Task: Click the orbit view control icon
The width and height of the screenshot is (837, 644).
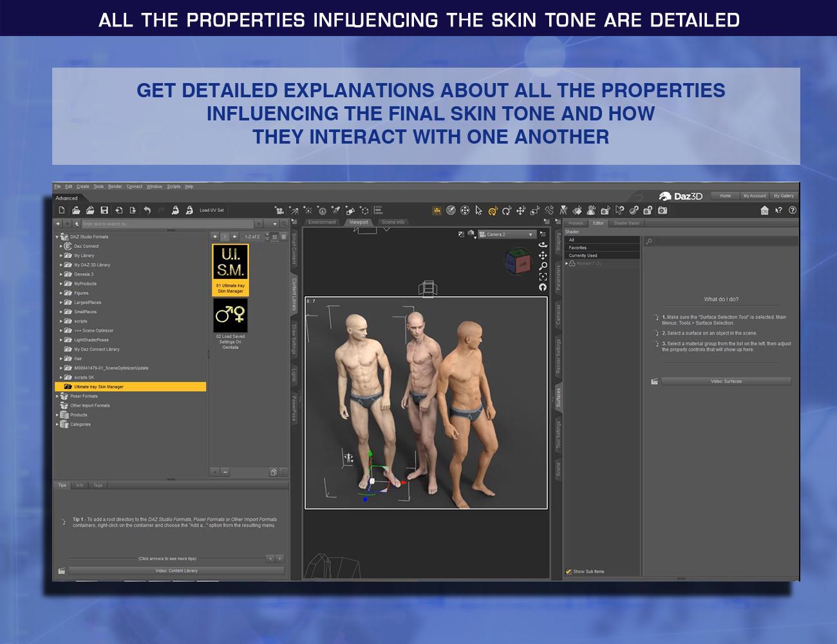Action: tap(543, 245)
